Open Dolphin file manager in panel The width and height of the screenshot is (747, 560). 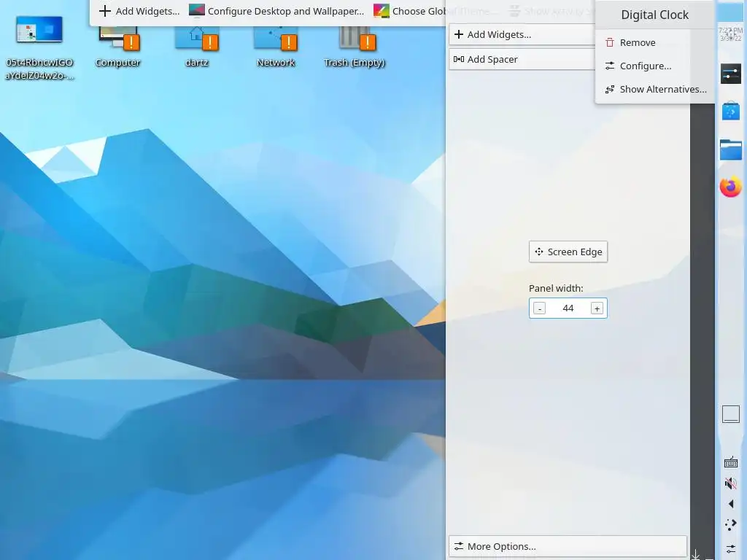point(730,149)
